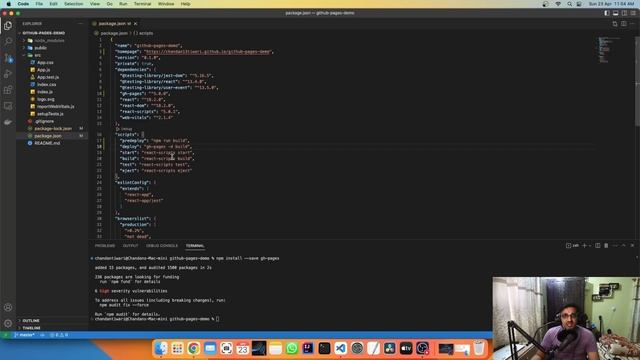Select the Terminal panel tab

click(195, 246)
